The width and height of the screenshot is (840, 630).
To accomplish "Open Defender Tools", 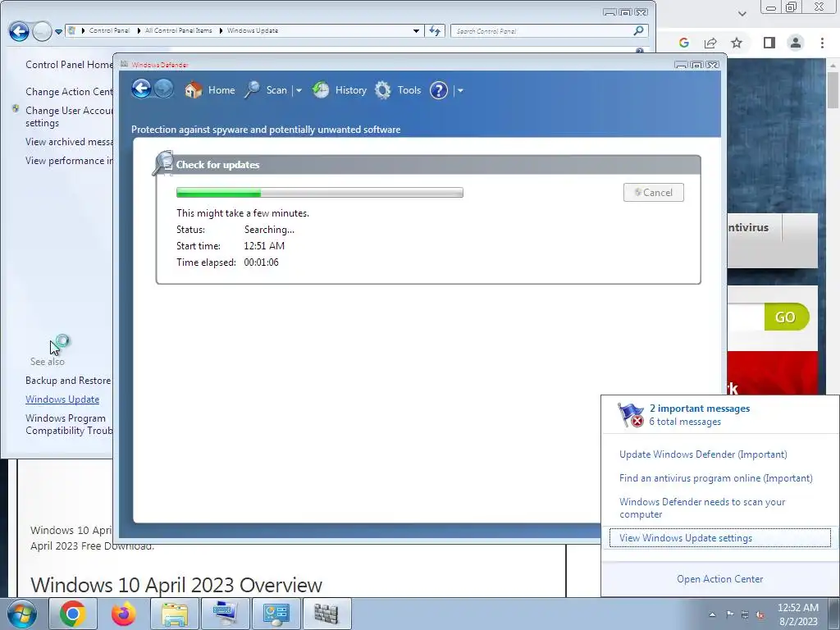I will click(398, 90).
